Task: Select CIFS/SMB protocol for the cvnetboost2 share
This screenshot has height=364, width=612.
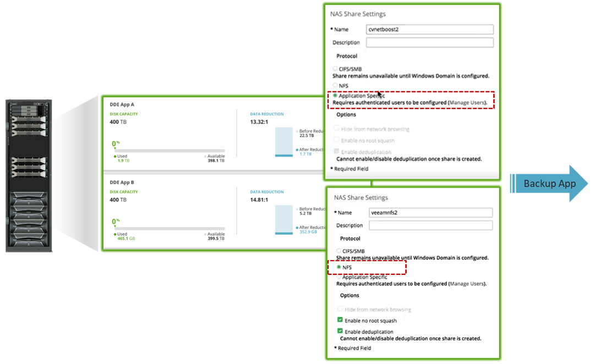Action: [335, 69]
